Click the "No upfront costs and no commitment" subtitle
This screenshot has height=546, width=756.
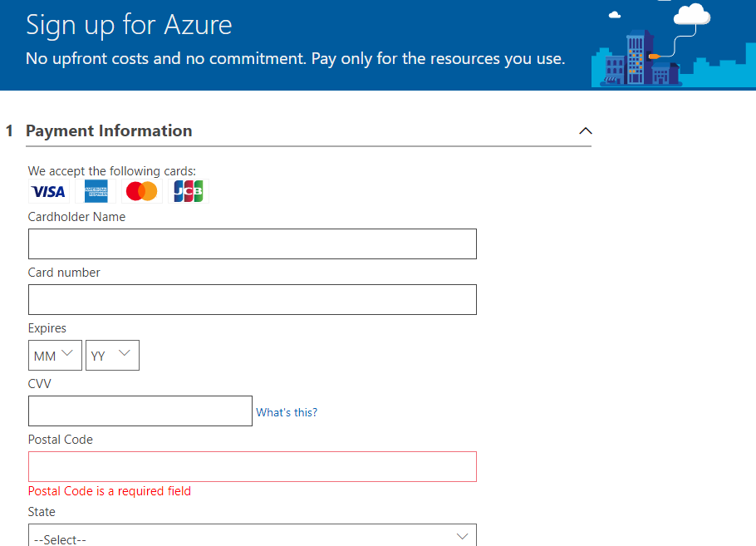295,59
